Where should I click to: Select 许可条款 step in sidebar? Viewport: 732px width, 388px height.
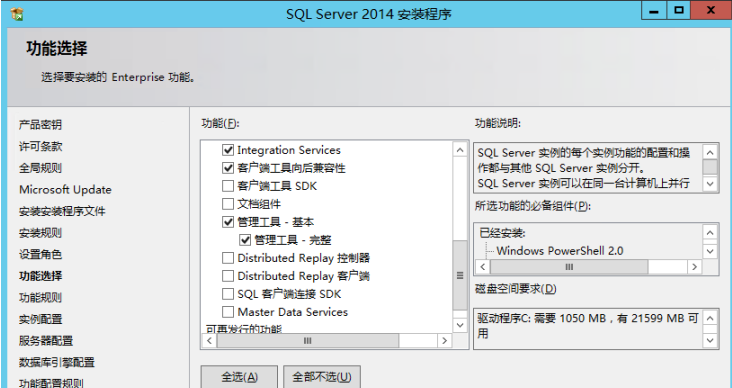[40, 146]
